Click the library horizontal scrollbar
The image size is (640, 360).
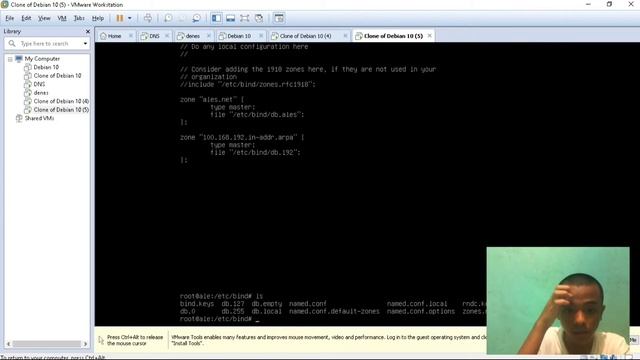47,344
